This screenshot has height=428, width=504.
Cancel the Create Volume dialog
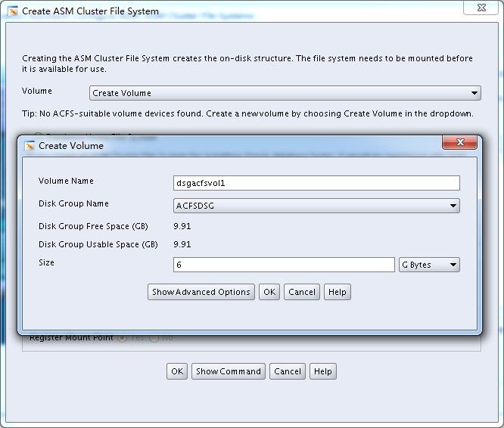[302, 292]
